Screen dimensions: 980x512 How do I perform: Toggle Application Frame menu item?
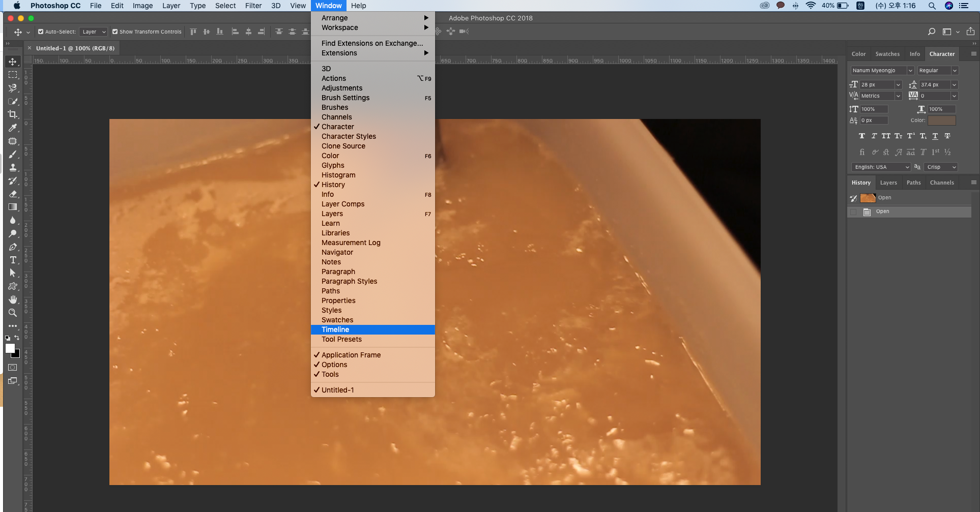[373, 355]
